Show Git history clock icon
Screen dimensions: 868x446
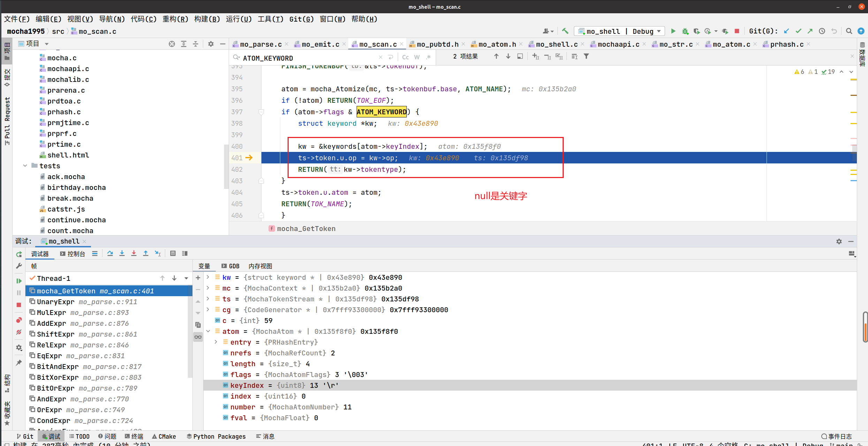[x=822, y=31]
